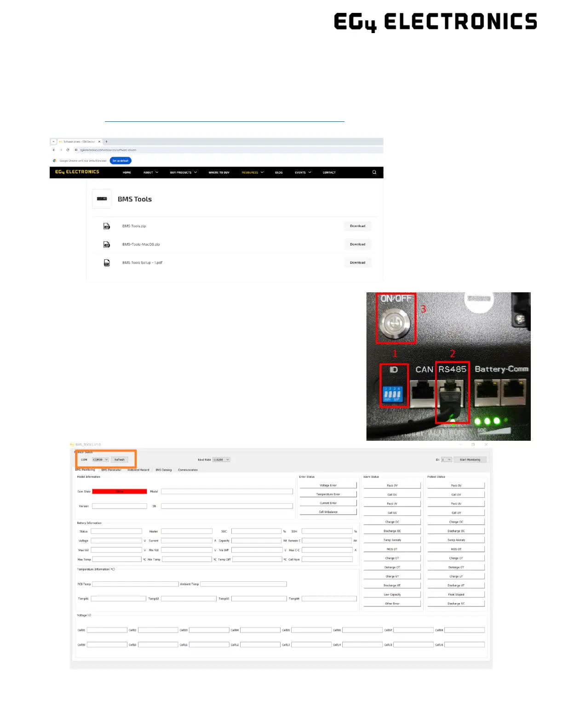Click the Voltage Error status button
This screenshot has width=563, height=728.
pos(328,485)
